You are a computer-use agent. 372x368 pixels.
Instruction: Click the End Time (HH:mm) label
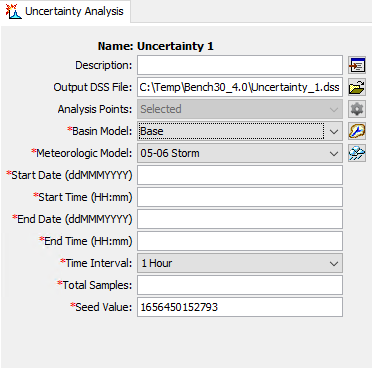coord(86,241)
